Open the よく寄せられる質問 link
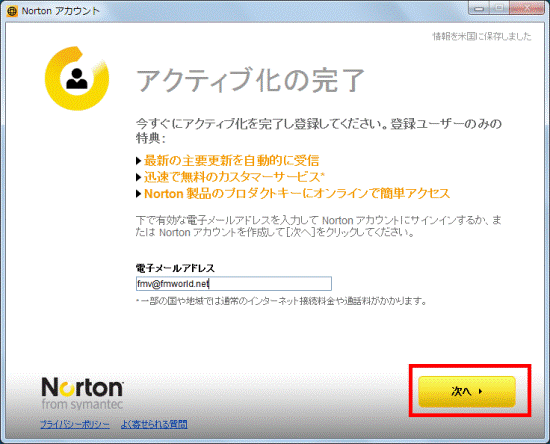This screenshot has height=444, width=550. pyautogui.click(x=154, y=424)
